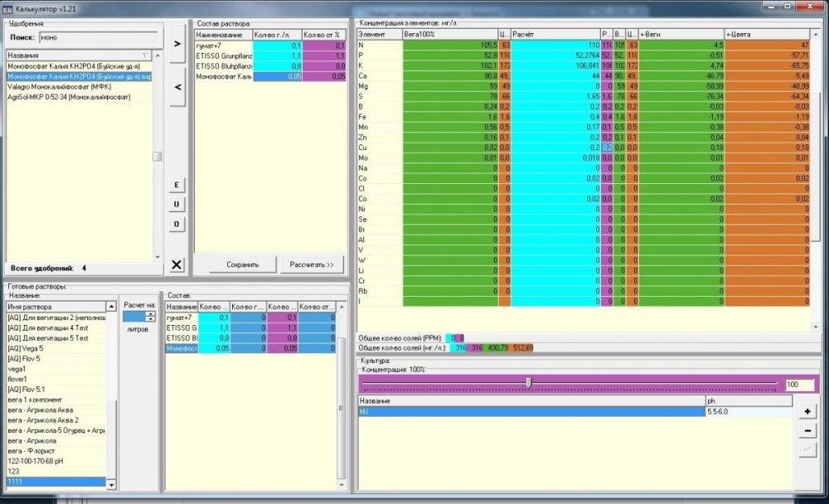Add a culture with the plus button
The height and width of the screenshot is (504, 829).
coord(807,411)
